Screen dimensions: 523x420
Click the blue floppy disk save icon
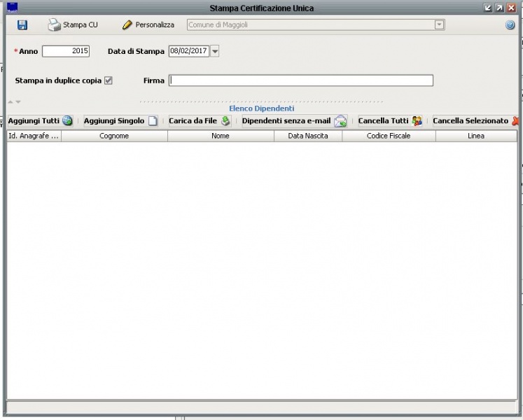(x=22, y=25)
